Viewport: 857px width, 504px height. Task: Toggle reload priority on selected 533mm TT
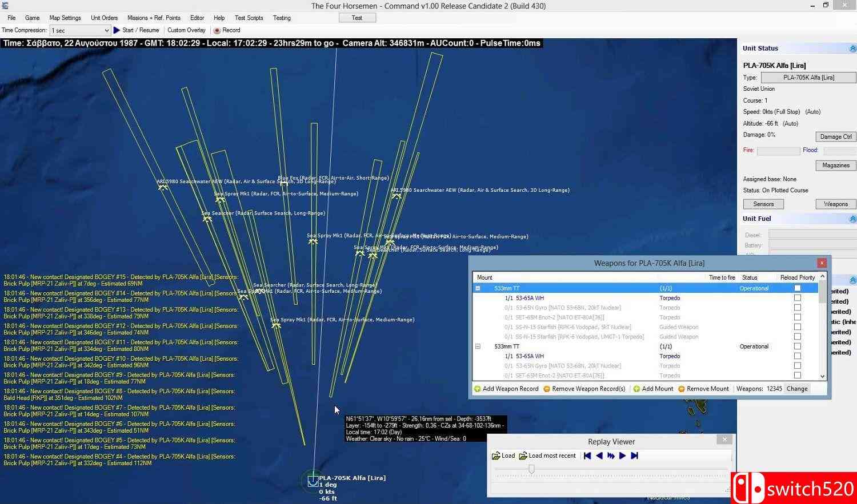click(798, 288)
